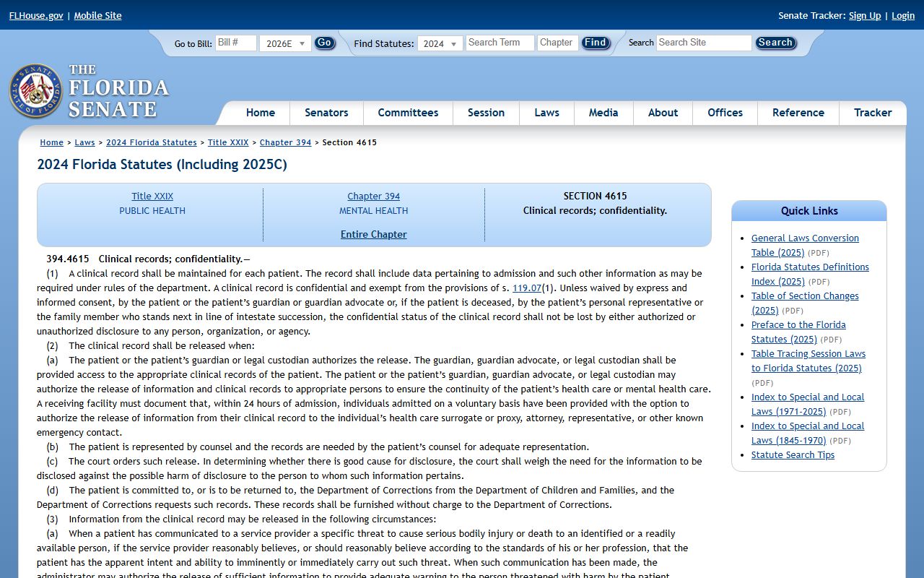Open Preface to the Florida Statutes (2025)
This screenshot has width=924, height=578.
click(x=798, y=332)
